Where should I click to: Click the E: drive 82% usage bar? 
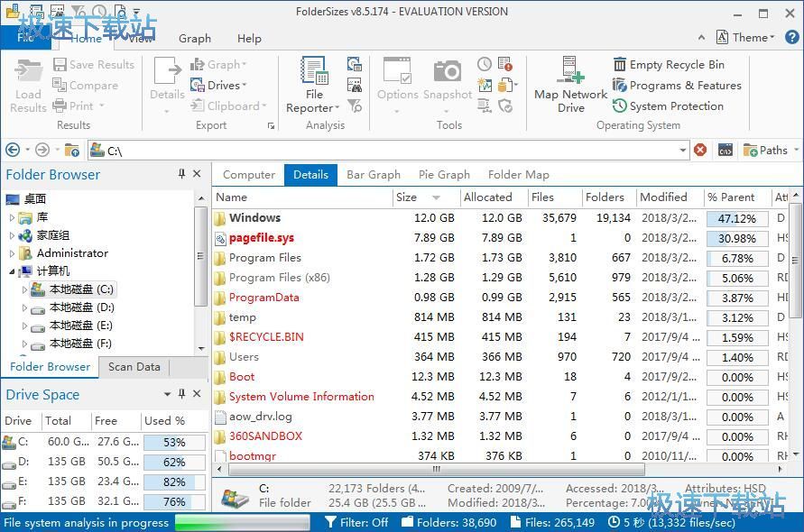(x=174, y=482)
